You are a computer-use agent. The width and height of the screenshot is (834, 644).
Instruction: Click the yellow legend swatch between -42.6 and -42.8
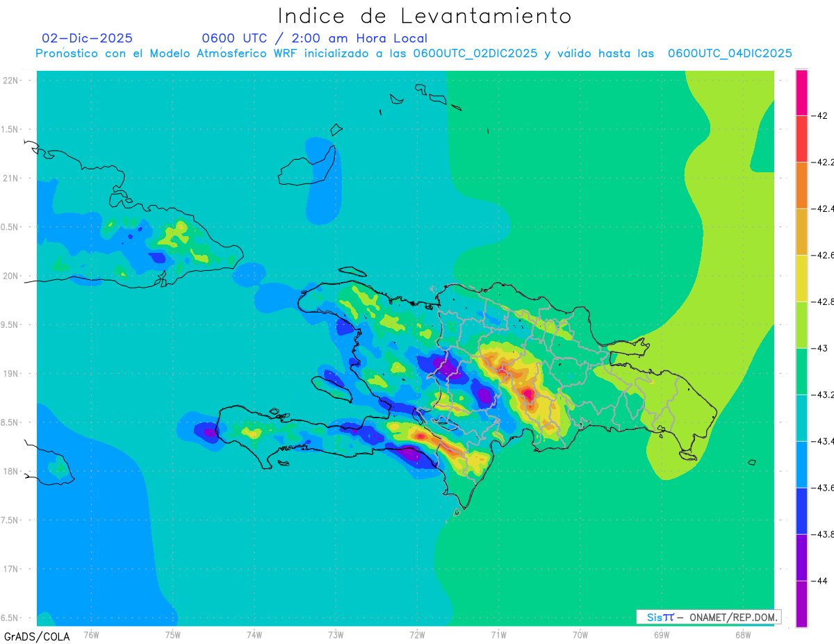tap(801, 279)
